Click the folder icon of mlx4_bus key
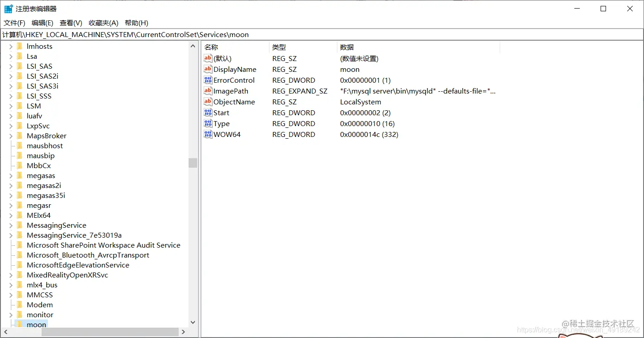Viewport: 644px width, 338px height. tap(19, 285)
